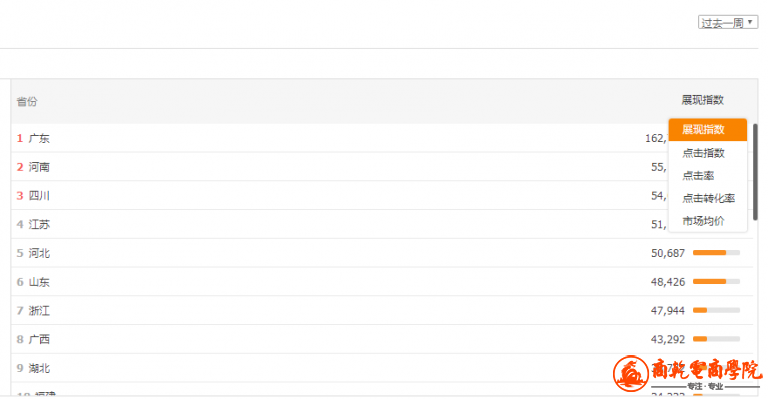
Task: Open the 河南 province row
Action: (382, 167)
